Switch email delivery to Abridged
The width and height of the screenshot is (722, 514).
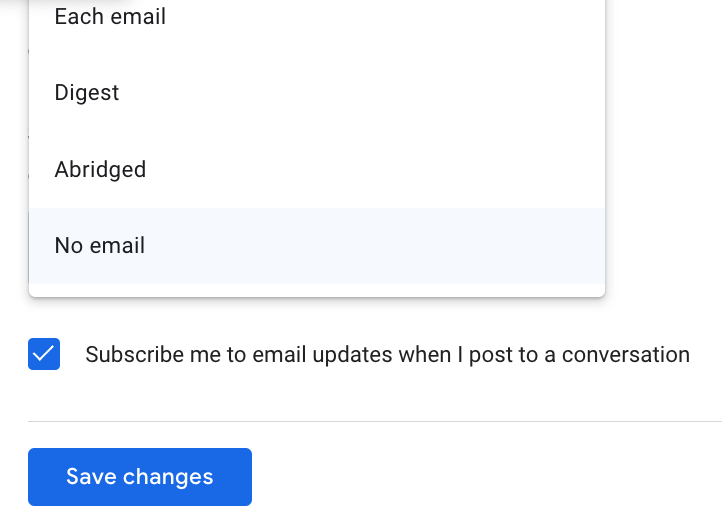coord(100,169)
